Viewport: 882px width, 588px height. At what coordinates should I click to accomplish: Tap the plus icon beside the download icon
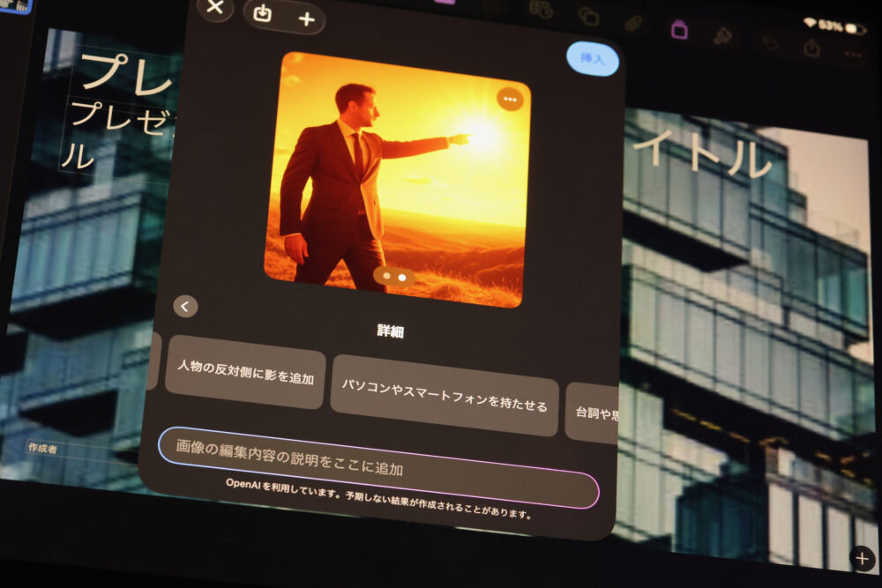click(306, 19)
